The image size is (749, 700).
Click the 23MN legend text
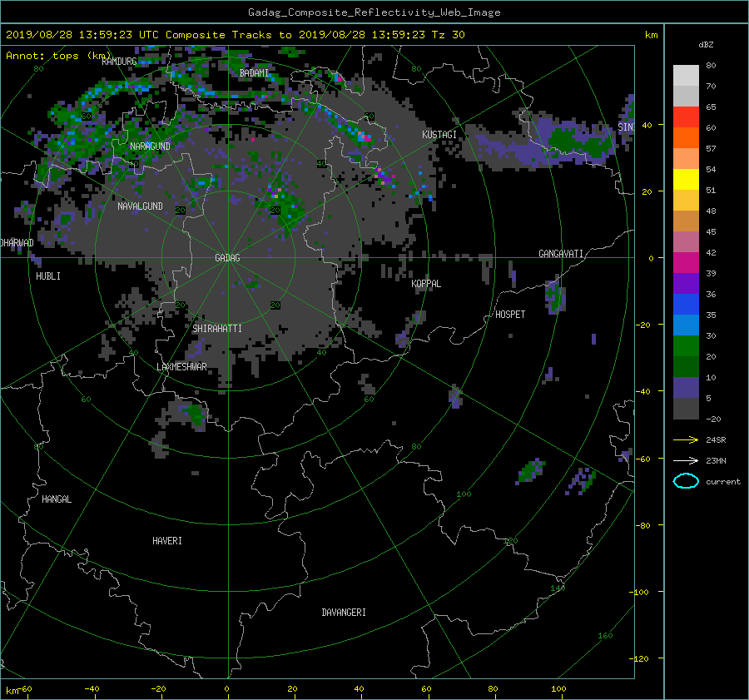click(x=716, y=460)
